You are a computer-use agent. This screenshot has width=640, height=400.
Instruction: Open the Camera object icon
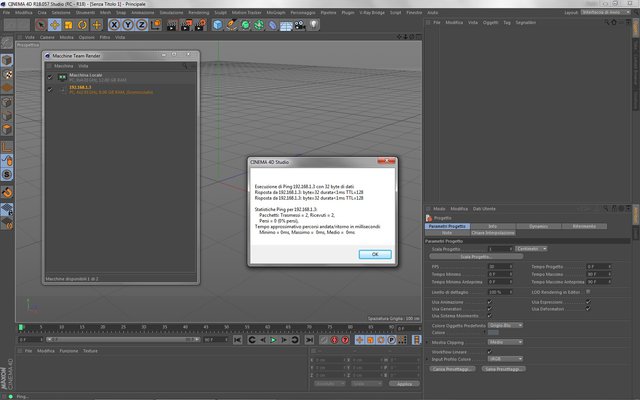coord(300,25)
